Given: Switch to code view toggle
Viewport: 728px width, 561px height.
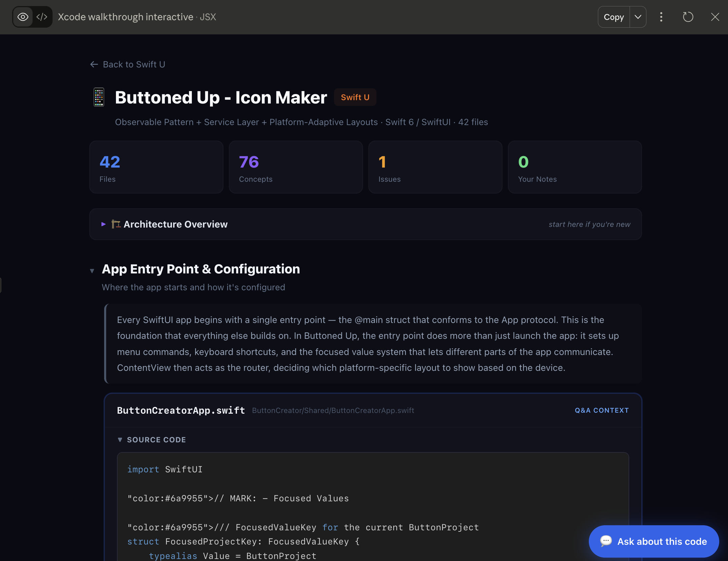Looking at the screenshot, I should click(42, 17).
